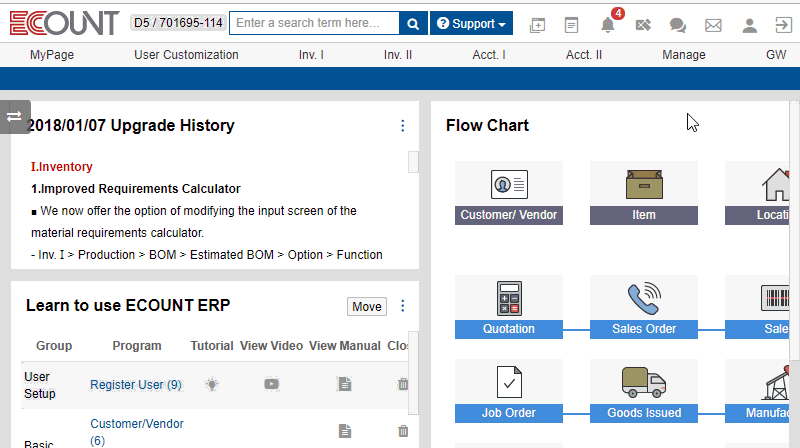
Task: Click the Learn to use panel scrollbar
Action: 413,372
